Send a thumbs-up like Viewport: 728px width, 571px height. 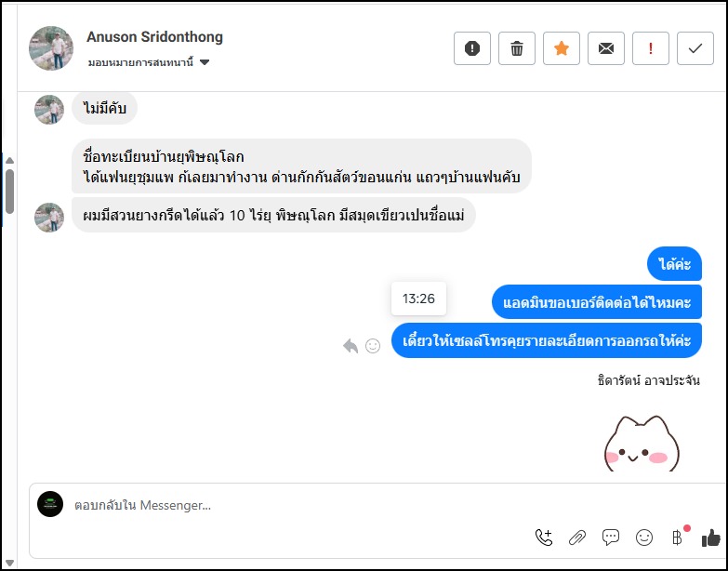click(710, 537)
